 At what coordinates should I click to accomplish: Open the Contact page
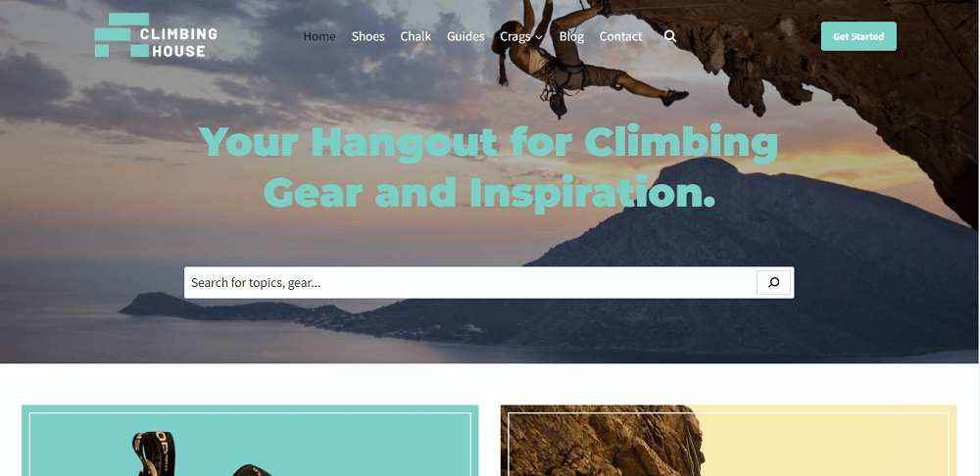click(620, 36)
